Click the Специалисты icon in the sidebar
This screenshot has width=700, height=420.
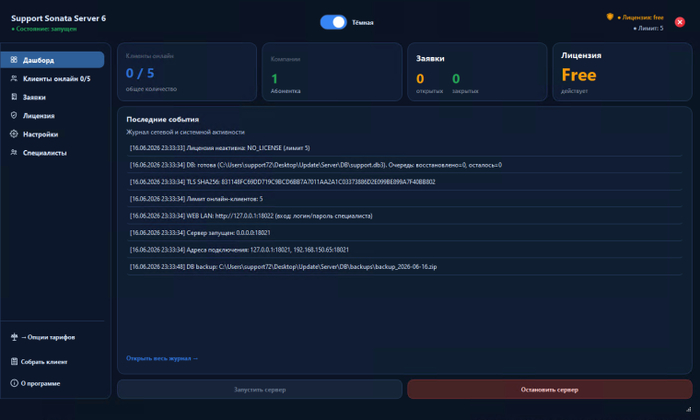pyautogui.click(x=14, y=152)
